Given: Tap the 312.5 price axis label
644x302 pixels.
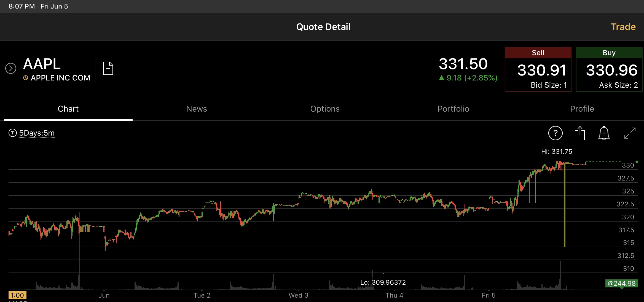Looking at the screenshot, I should [x=626, y=256].
